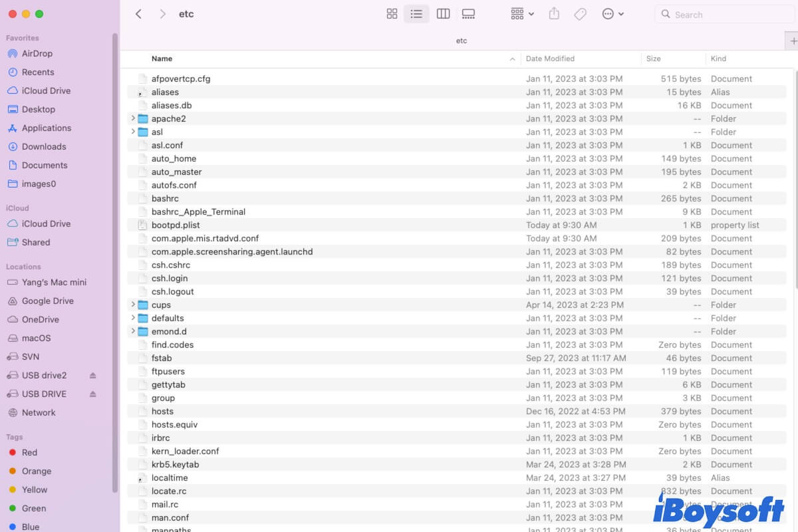Navigate back using the back arrow
The width and height of the screenshot is (798, 532).
pos(138,13)
